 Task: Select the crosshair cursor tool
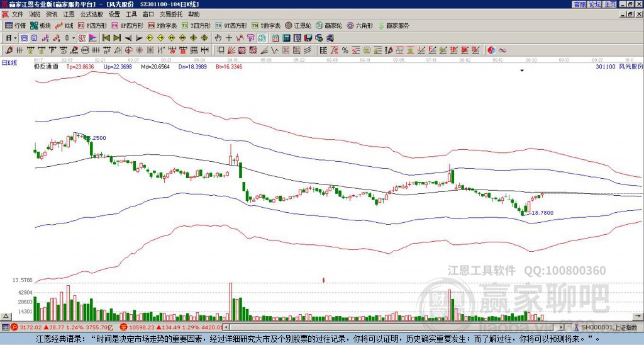pos(229,38)
